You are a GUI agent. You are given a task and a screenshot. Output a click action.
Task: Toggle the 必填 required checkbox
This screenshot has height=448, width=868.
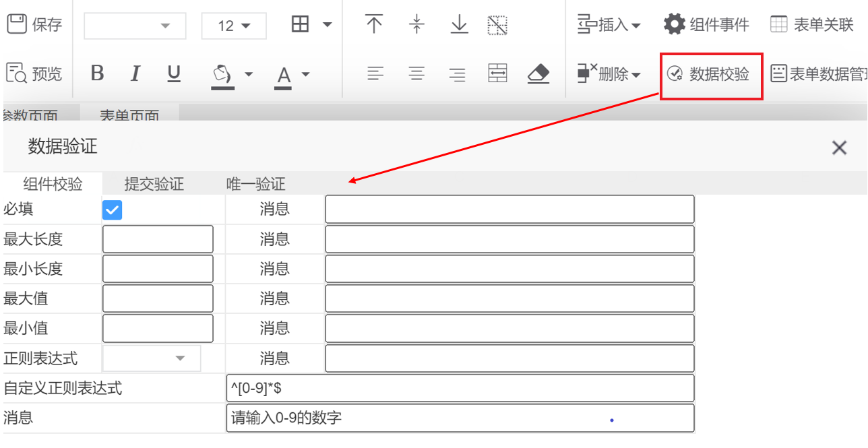(112, 210)
